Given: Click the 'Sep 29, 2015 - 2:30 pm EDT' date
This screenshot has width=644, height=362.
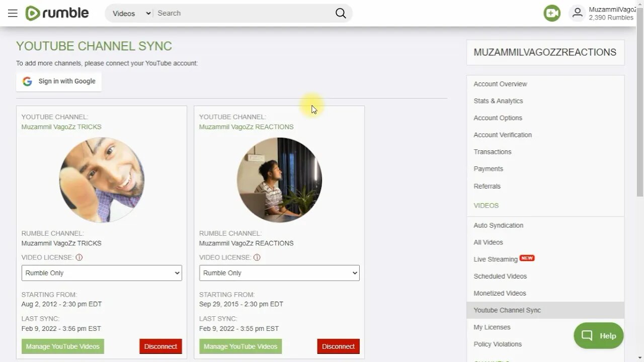Looking at the screenshot, I should [241, 304].
